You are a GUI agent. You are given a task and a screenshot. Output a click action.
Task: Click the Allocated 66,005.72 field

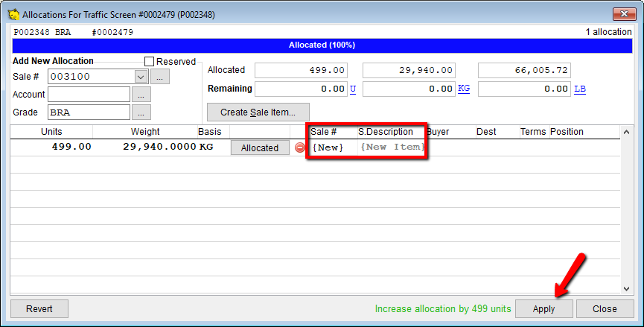click(x=524, y=70)
